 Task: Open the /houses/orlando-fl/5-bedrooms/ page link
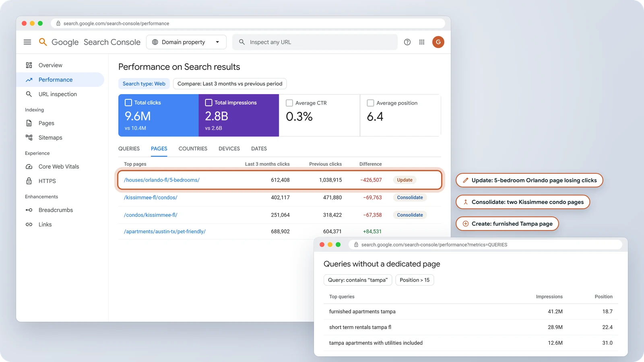point(162,180)
